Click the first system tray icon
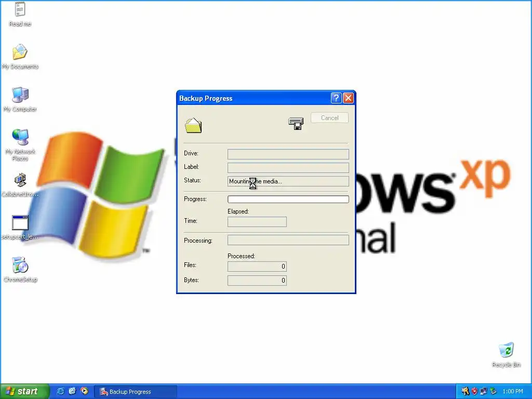Screen dimensions: 532x399 click(x=465, y=391)
